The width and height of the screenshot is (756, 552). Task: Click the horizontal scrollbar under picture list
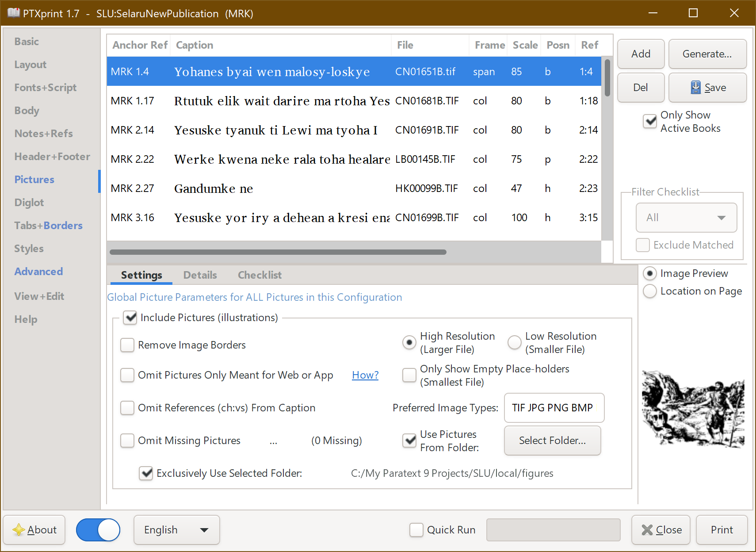coord(278,252)
